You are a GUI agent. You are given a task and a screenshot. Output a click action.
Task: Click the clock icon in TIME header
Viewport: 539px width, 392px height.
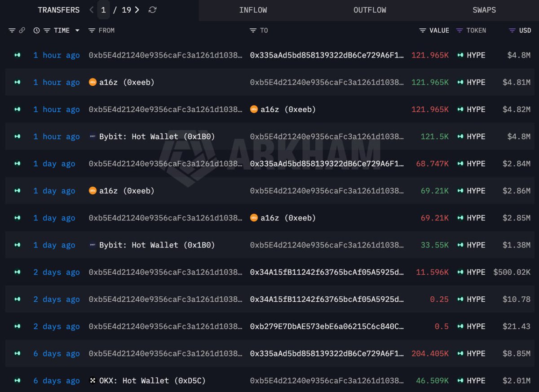36,31
